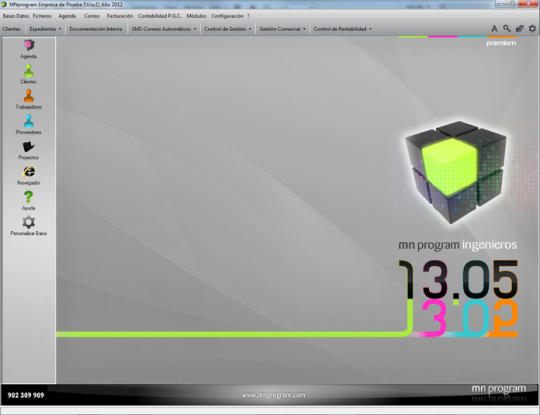This screenshot has height=415, width=540.
Task: Open the Ficheros menu
Action: coord(42,16)
